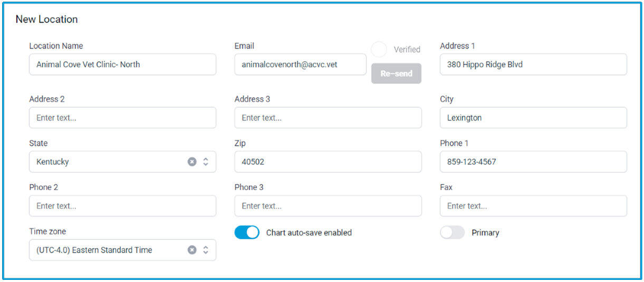Screen dimensions: 644x282
Task: Select the Verified radio circle
Action: [379, 50]
